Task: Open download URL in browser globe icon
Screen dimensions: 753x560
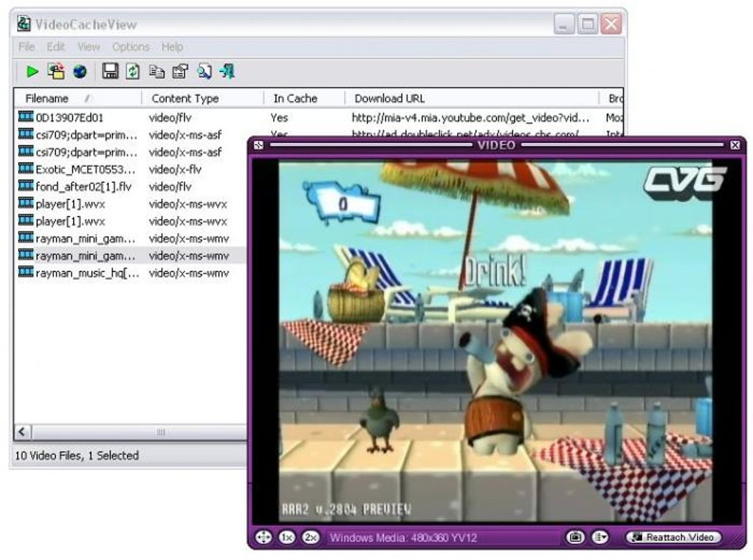Action: tap(80, 72)
